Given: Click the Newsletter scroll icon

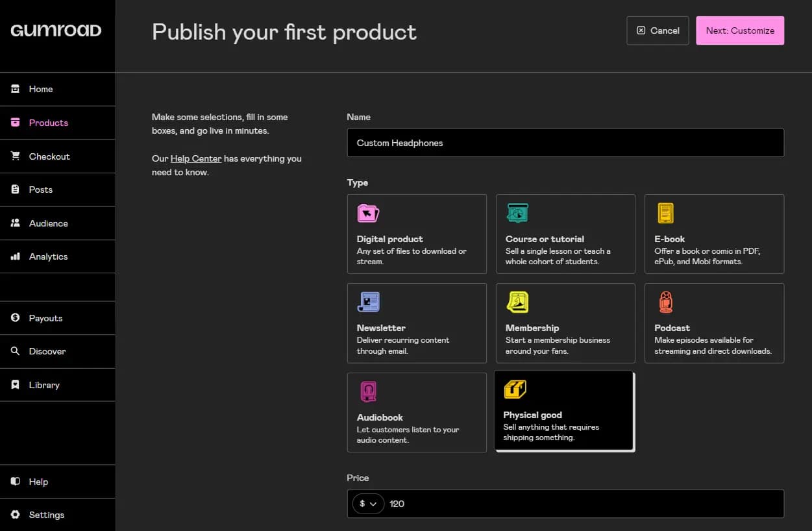Looking at the screenshot, I should (368, 302).
